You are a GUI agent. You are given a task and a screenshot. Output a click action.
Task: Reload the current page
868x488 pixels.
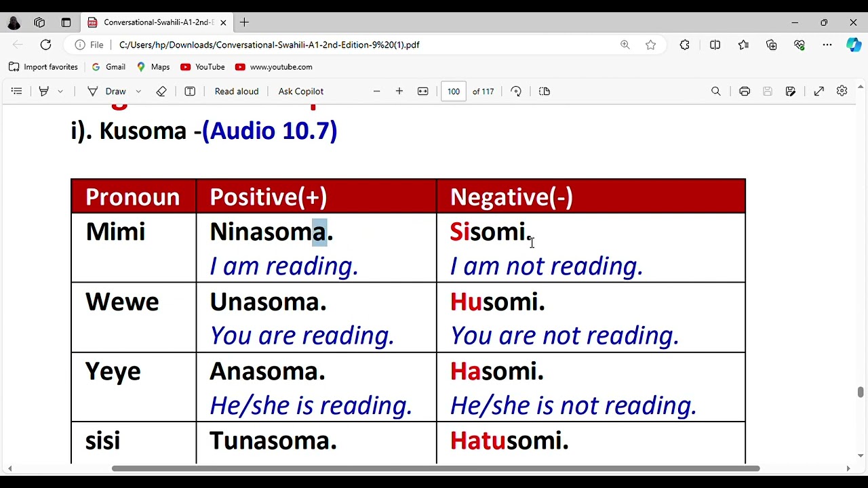[45, 45]
